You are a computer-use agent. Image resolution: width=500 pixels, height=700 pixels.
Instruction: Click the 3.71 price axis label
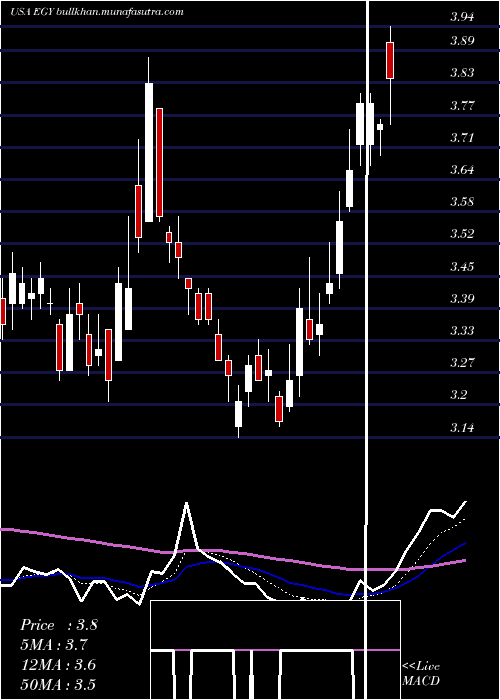(462, 138)
